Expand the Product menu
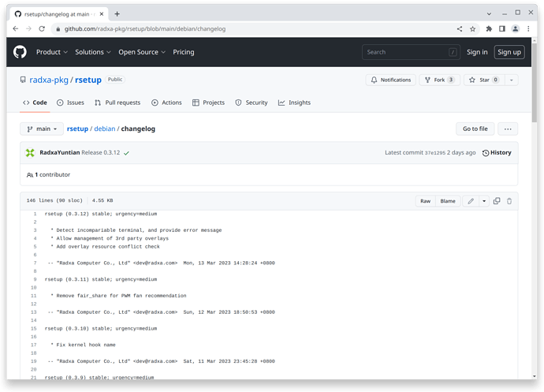This screenshot has height=392, width=544. tap(52, 52)
